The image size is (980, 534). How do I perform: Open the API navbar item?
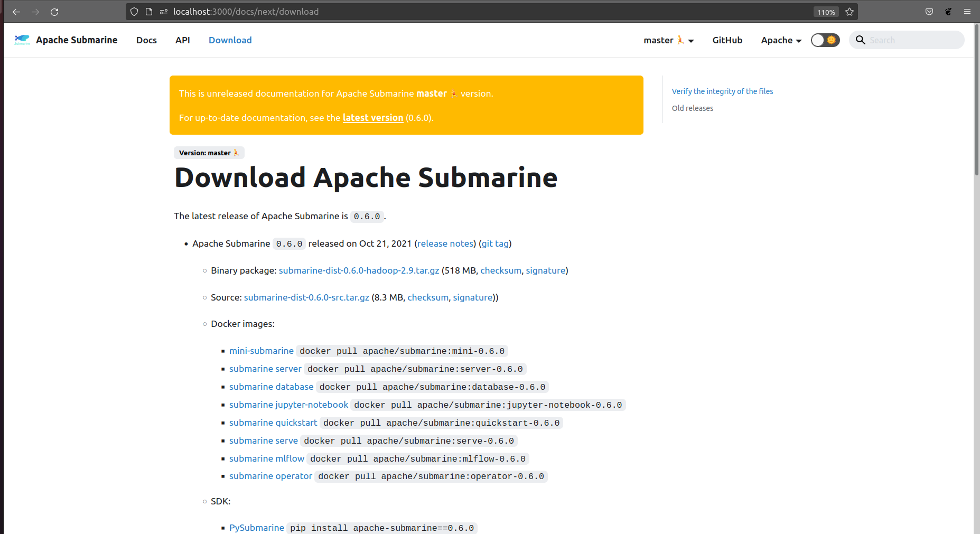[183, 40]
